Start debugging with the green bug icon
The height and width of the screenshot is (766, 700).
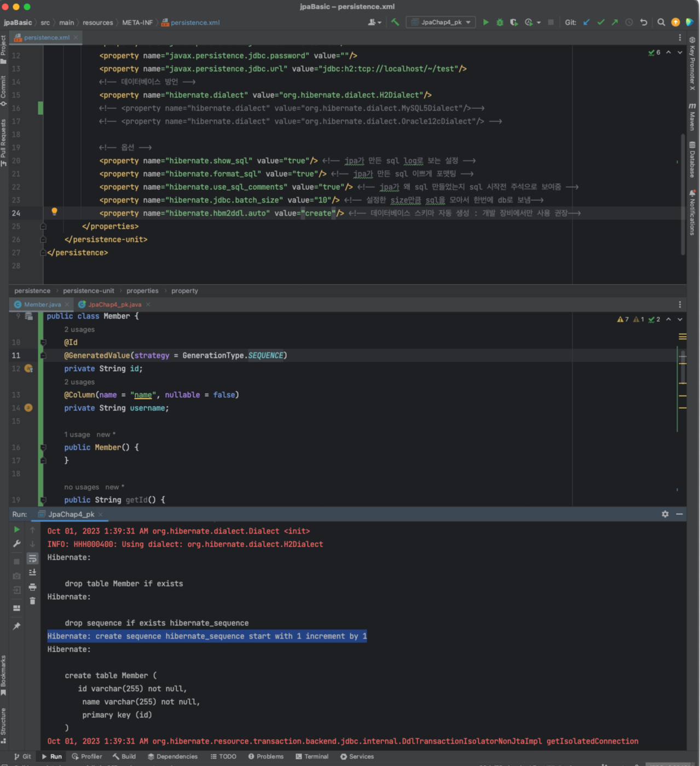pos(500,22)
